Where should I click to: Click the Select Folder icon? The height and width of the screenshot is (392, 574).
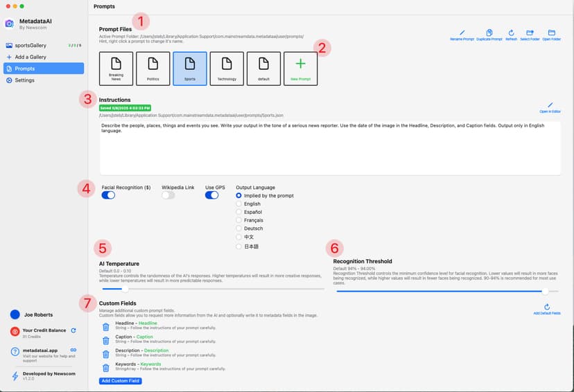pos(530,33)
